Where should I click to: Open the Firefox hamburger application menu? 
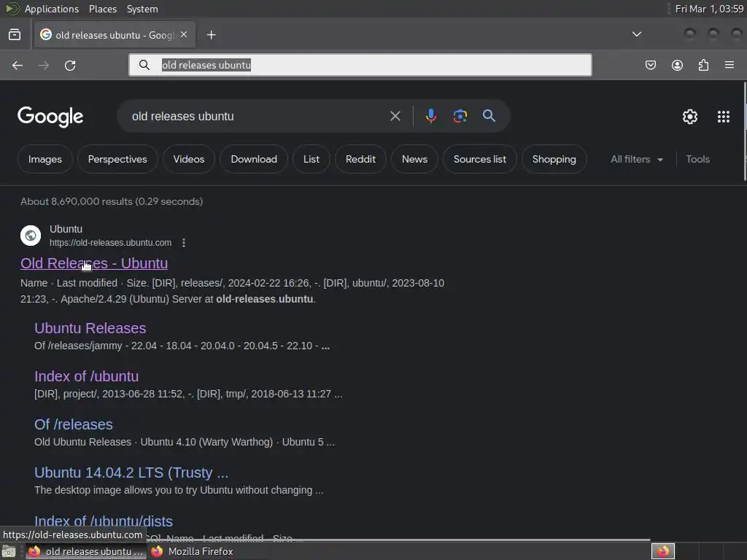click(x=729, y=65)
